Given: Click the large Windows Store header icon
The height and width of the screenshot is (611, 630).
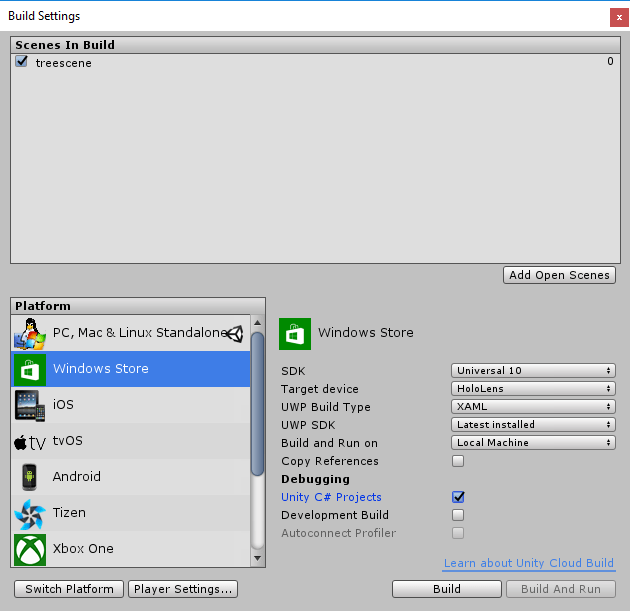Looking at the screenshot, I should pyautogui.click(x=295, y=334).
